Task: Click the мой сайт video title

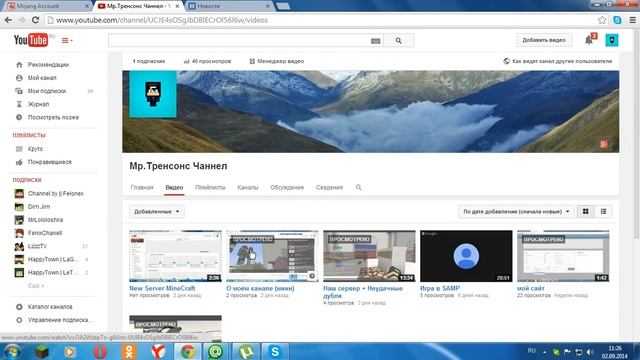Action: (531, 288)
